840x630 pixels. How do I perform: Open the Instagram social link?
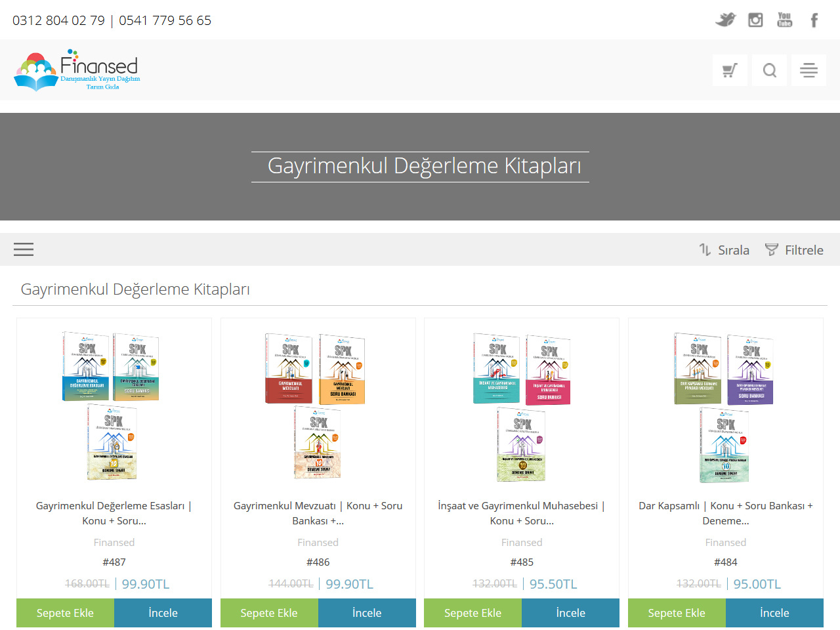[755, 20]
